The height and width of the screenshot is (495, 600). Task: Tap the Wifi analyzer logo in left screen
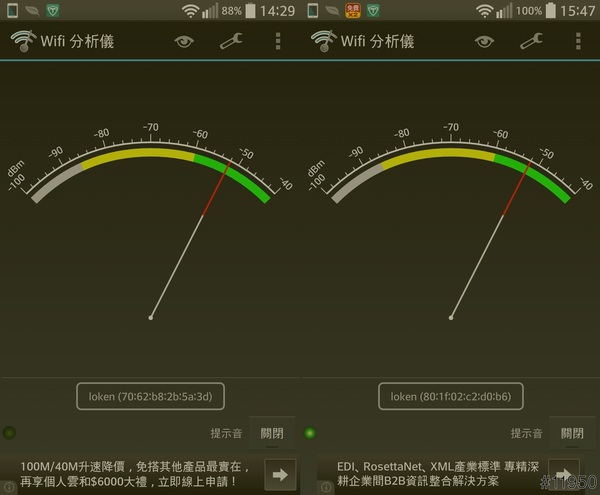pyautogui.click(x=23, y=41)
